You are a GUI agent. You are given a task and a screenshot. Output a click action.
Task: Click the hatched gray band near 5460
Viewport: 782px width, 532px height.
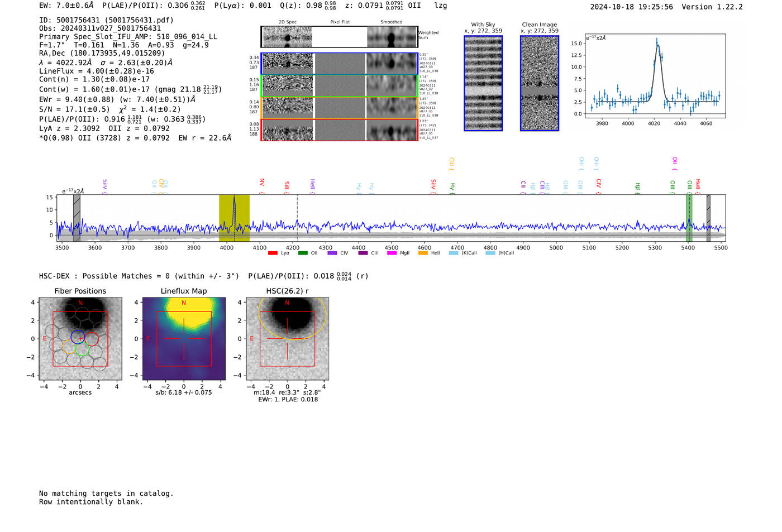[x=708, y=218]
